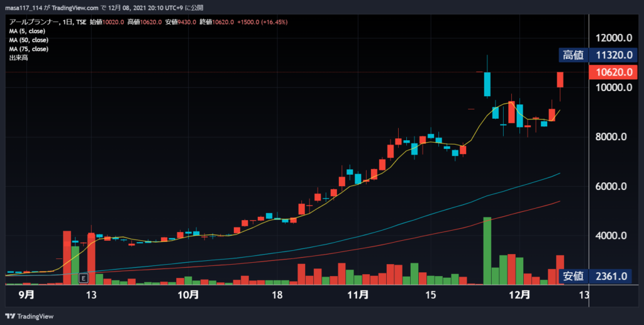The width and height of the screenshot is (644, 325).
Task: Click the 11月 label on the time axis
Action: coord(358,295)
